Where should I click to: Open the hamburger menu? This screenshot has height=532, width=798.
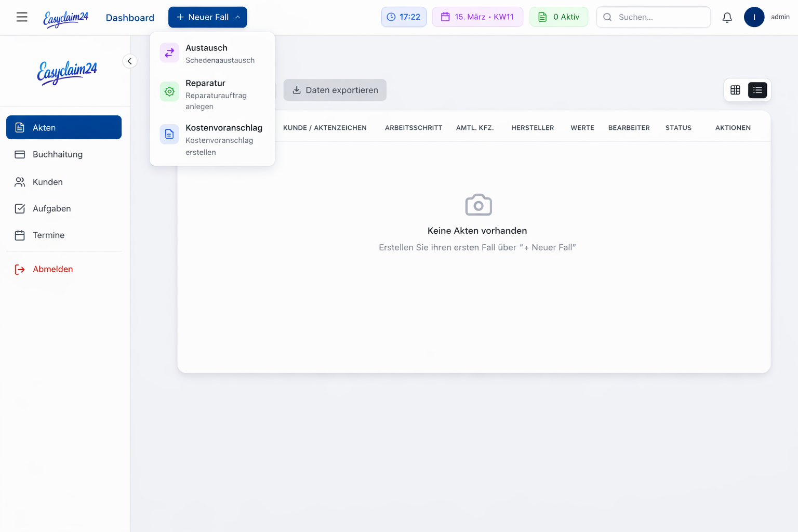(22, 17)
